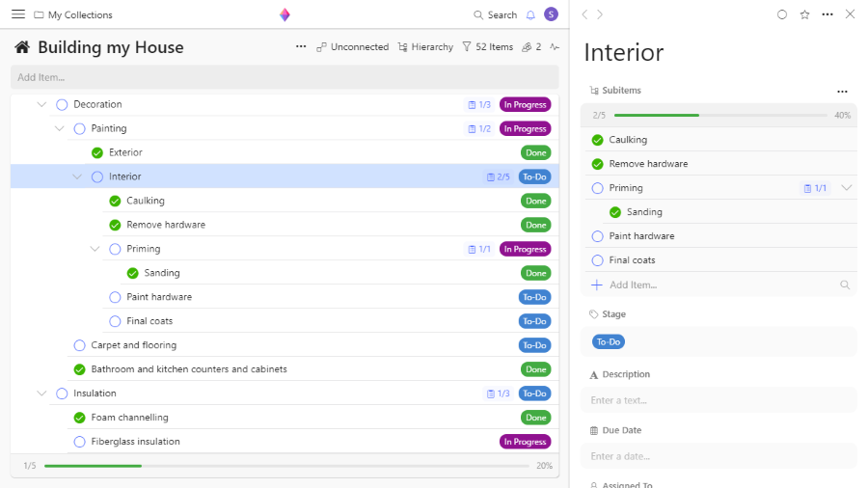This screenshot has width=868, height=488.
Task: Collapse Priming subitems in detail panel
Action: (x=846, y=188)
